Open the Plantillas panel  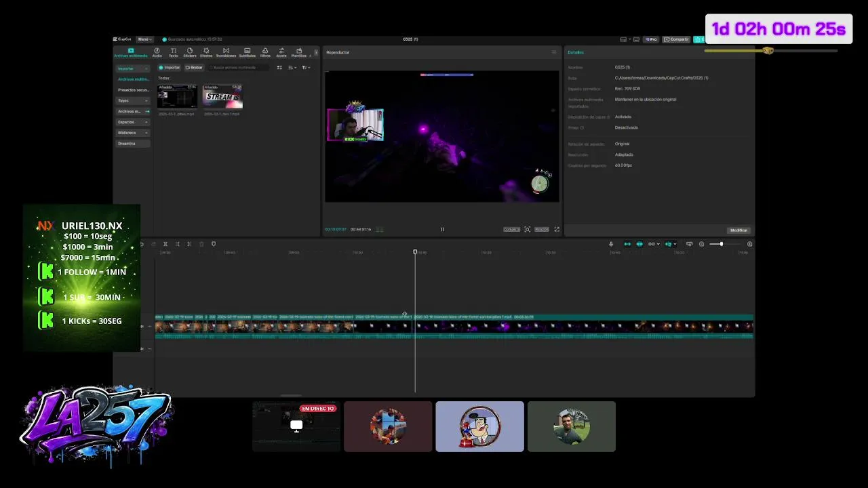coord(299,52)
